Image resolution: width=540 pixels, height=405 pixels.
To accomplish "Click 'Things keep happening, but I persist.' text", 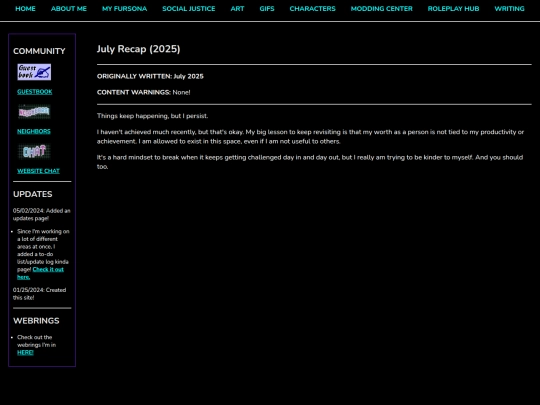I will tap(153, 116).
